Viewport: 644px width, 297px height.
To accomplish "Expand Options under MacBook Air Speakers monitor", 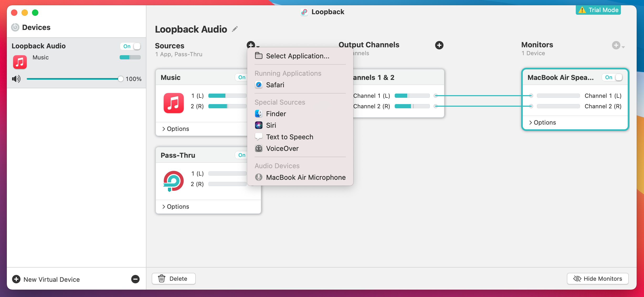I will coord(542,122).
